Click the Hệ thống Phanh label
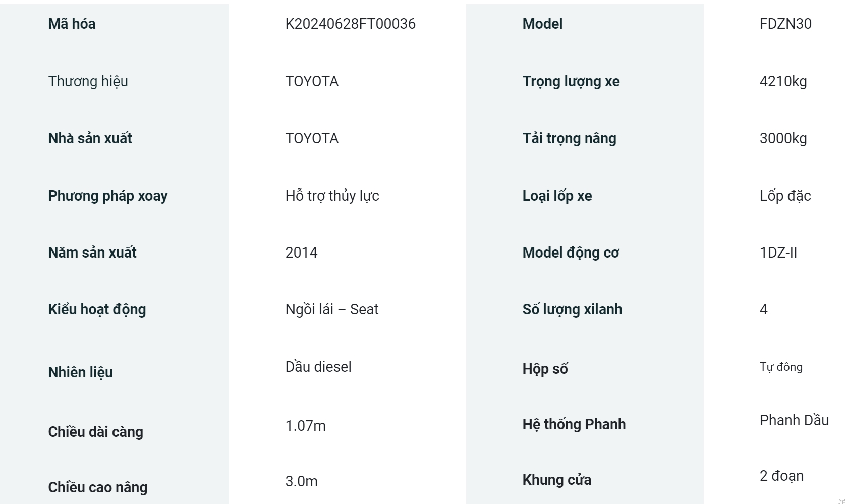The height and width of the screenshot is (504, 845). pyautogui.click(x=574, y=424)
